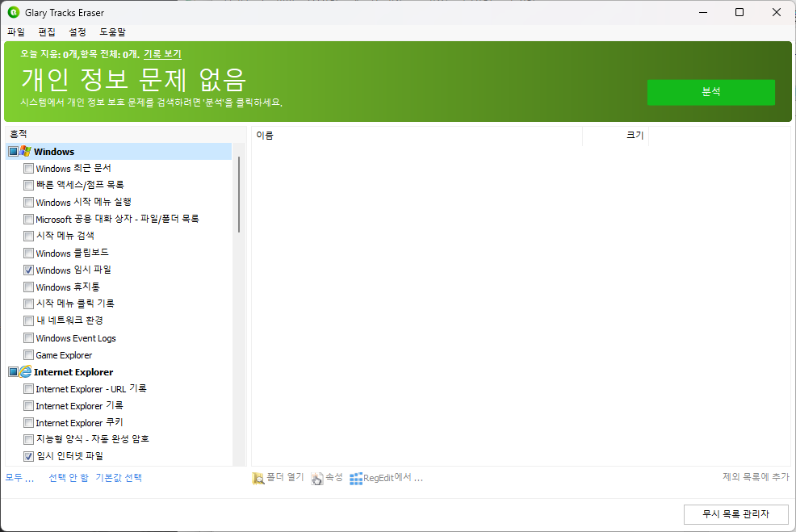Click the 크기 column header
Image resolution: width=796 pixels, height=532 pixels.
pyautogui.click(x=615, y=136)
